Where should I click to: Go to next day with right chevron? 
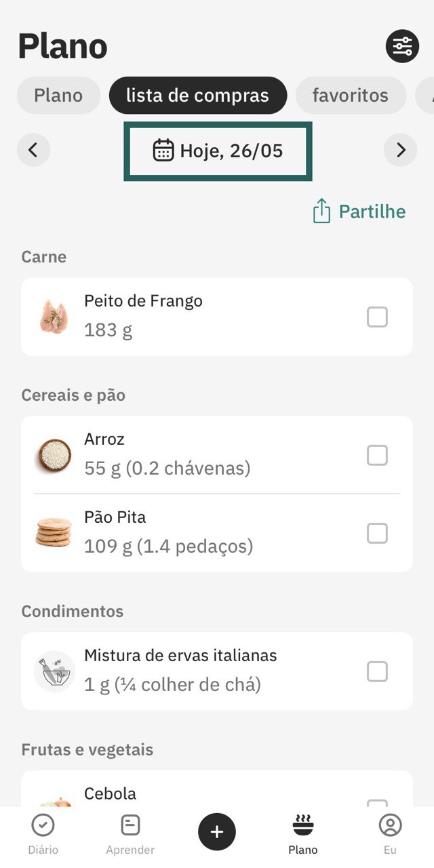[x=400, y=150]
